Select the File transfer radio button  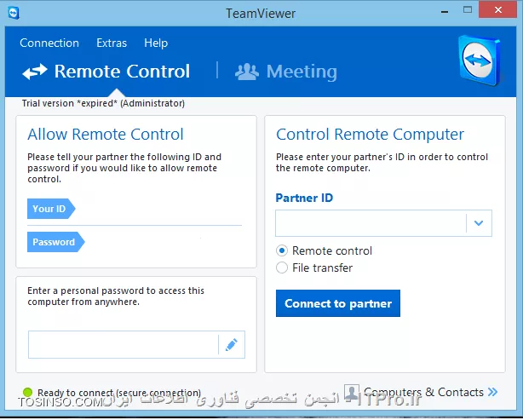click(x=282, y=268)
